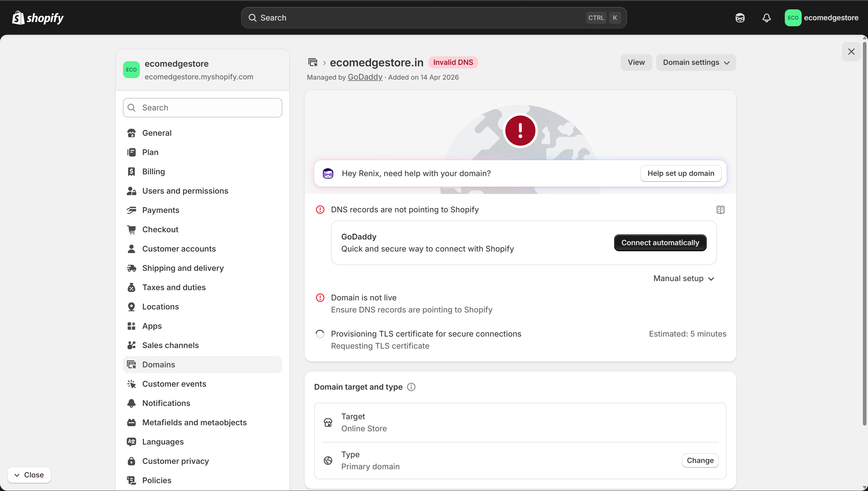Open Customer events settings

point(202,384)
